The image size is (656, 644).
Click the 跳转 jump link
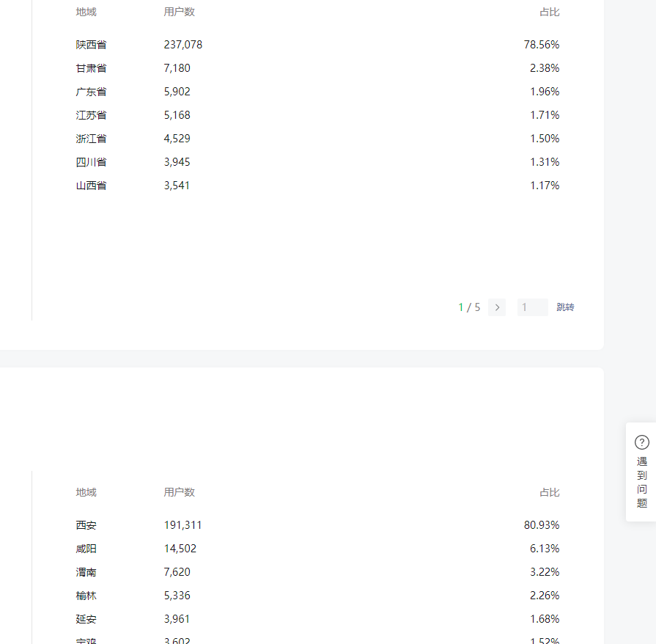click(x=565, y=307)
